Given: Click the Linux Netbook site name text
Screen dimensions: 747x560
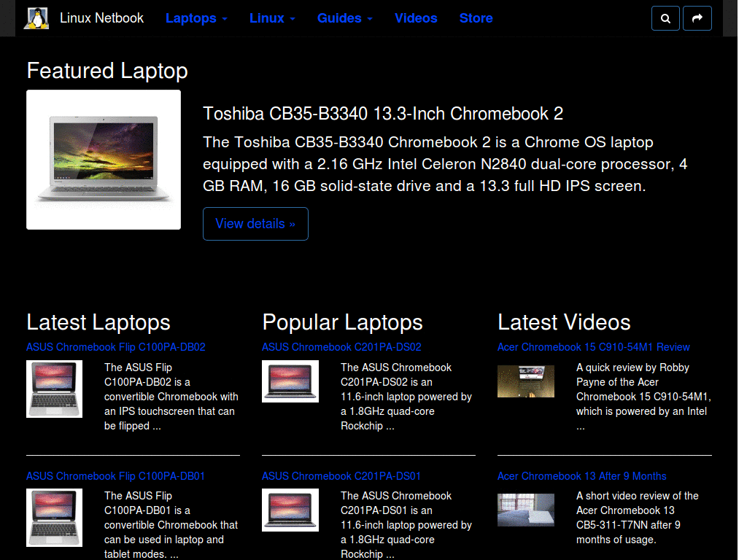Looking at the screenshot, I should (x=101, y=17).
